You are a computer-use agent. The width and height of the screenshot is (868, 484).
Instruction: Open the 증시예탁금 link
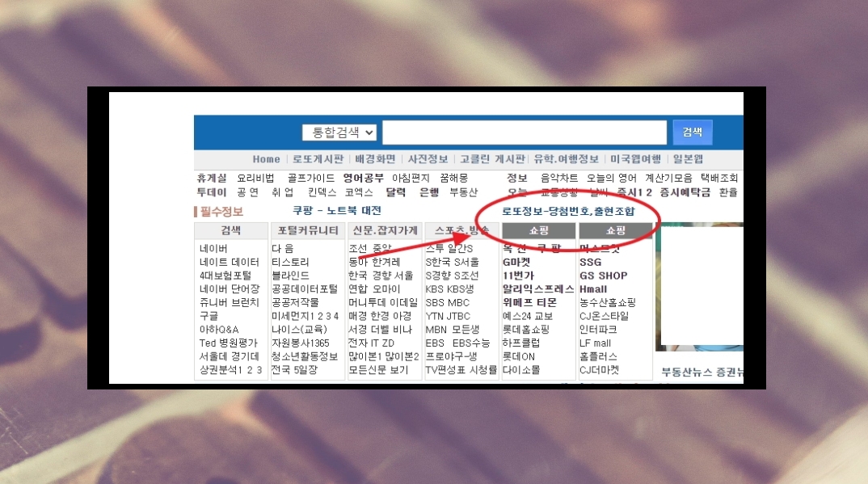coord(685,192)
